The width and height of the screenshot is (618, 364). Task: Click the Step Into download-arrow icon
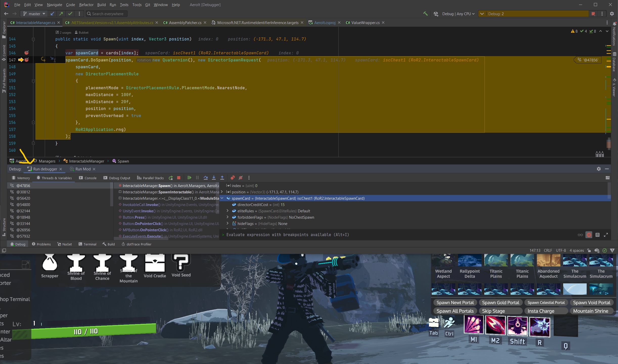pos(214,178)
